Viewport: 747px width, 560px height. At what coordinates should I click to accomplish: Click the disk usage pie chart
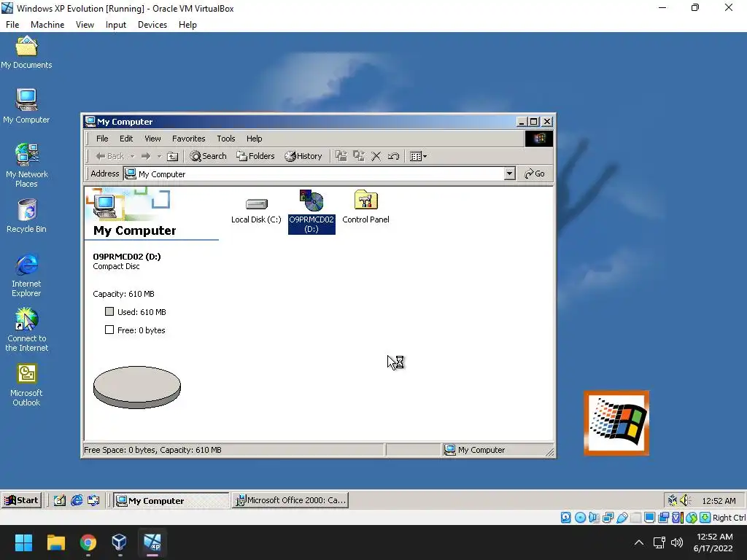coord(137,387)
